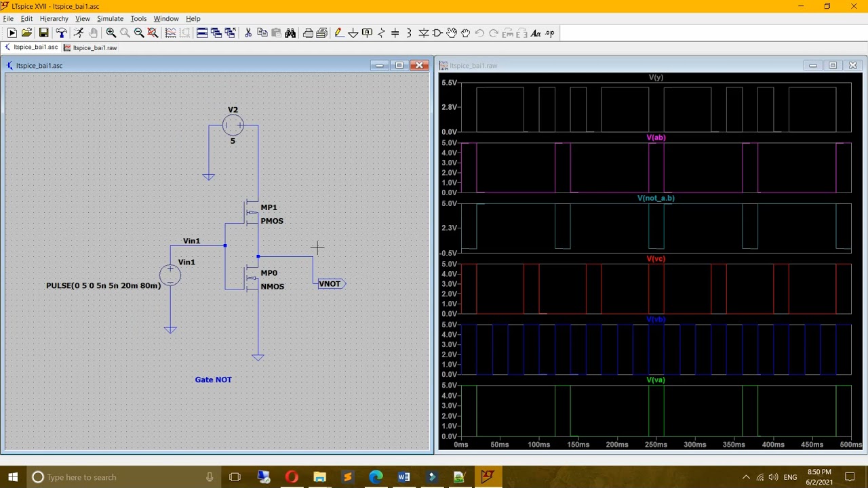
Task: Select the Label Net tool
Action: pyautogui.click(x=367, y=33)
